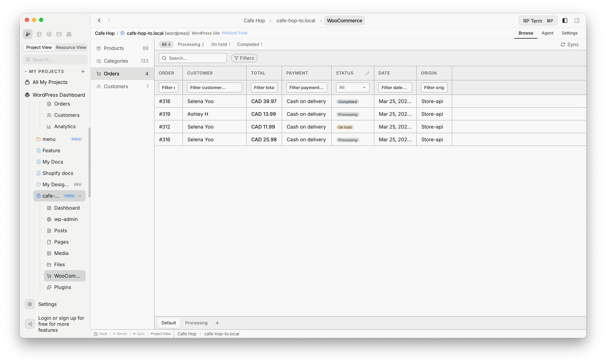
Task: Toggle the left sidebar panel icon in the titlebar
Action: (x=565, y=20)
